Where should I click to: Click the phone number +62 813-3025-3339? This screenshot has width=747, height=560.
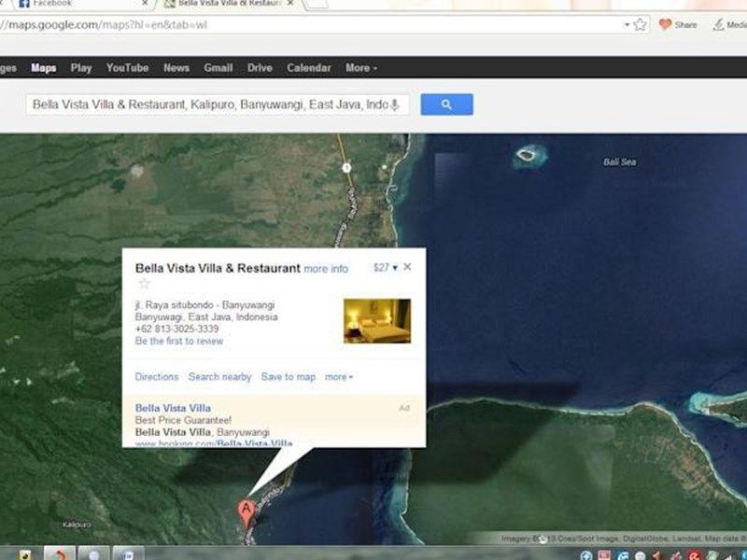[176, 329]
